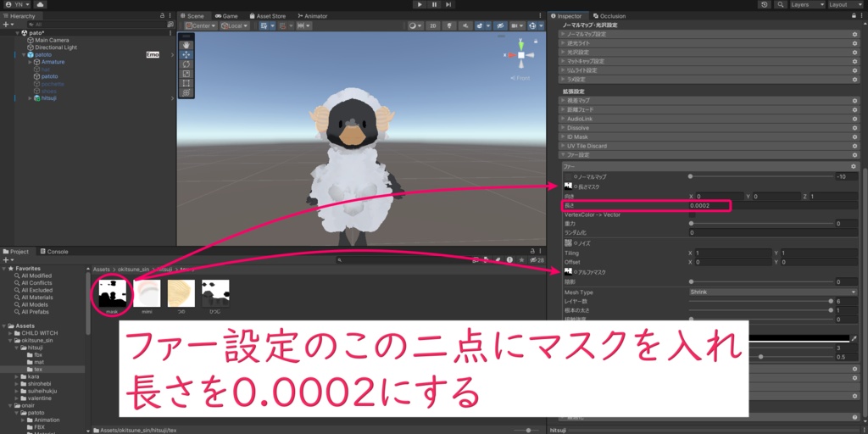
Task: Select the mimi texture thumbnail
Action: pos(147,293)
